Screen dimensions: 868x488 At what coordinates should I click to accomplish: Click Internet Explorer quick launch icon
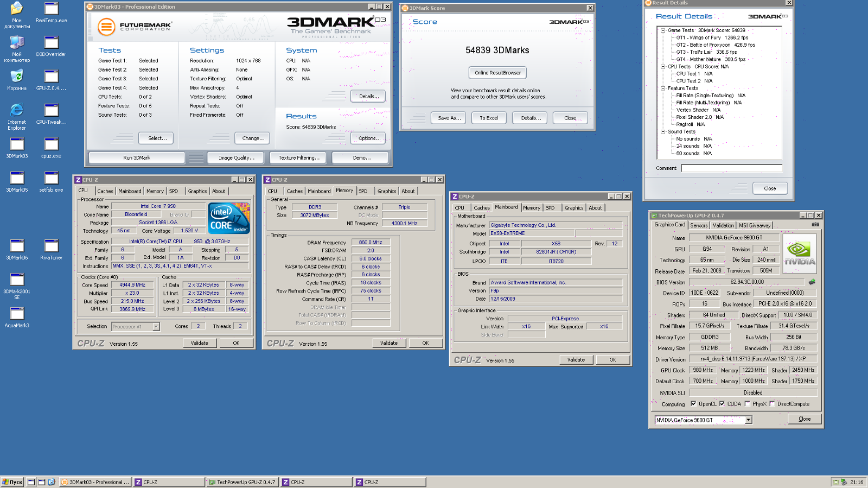tap(52, 482)
